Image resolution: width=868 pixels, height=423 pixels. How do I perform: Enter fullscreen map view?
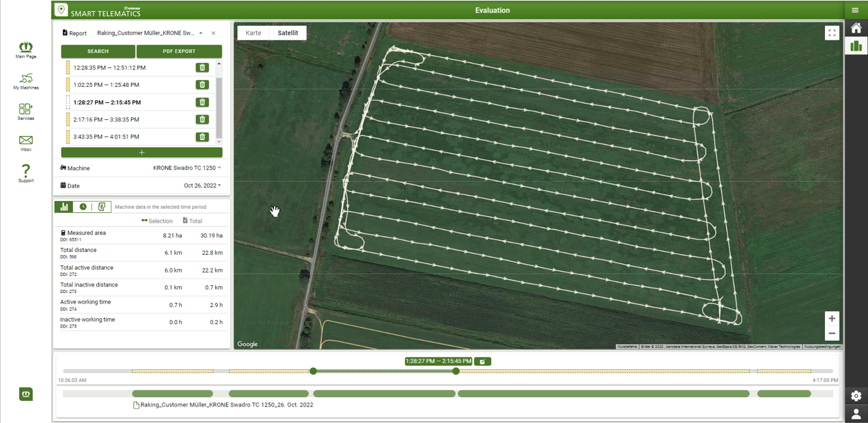(x=832, y=33)
